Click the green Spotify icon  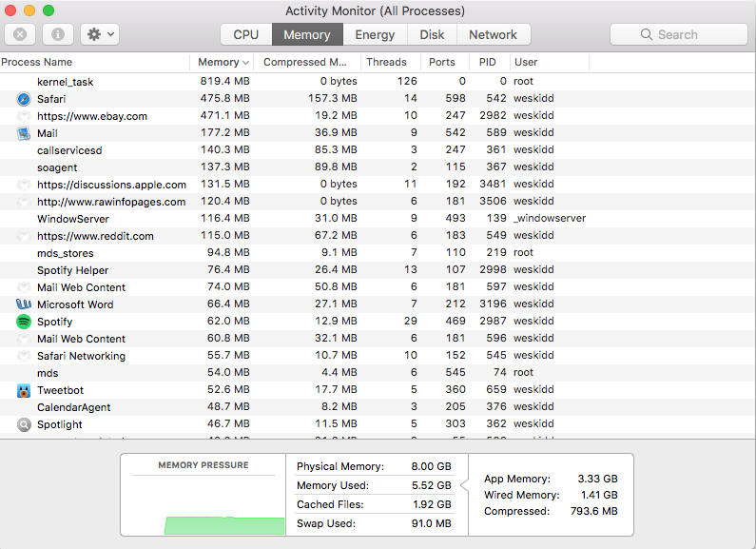click(x=24, y=322)
